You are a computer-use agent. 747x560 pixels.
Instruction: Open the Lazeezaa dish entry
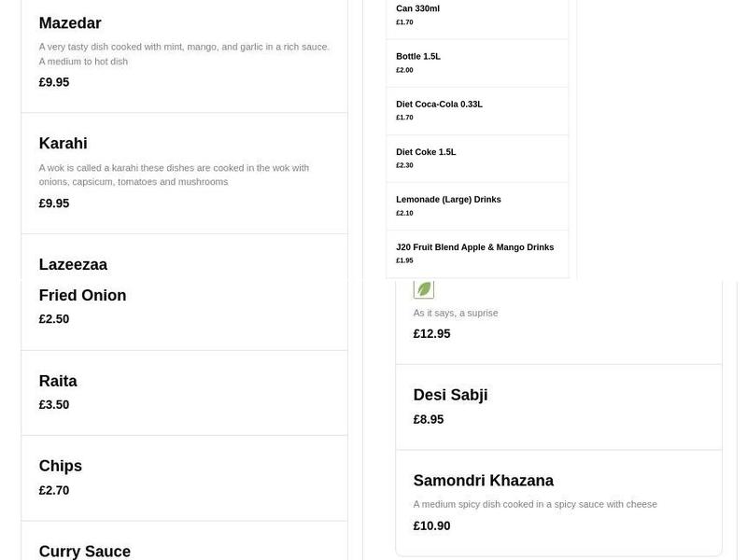73,264
